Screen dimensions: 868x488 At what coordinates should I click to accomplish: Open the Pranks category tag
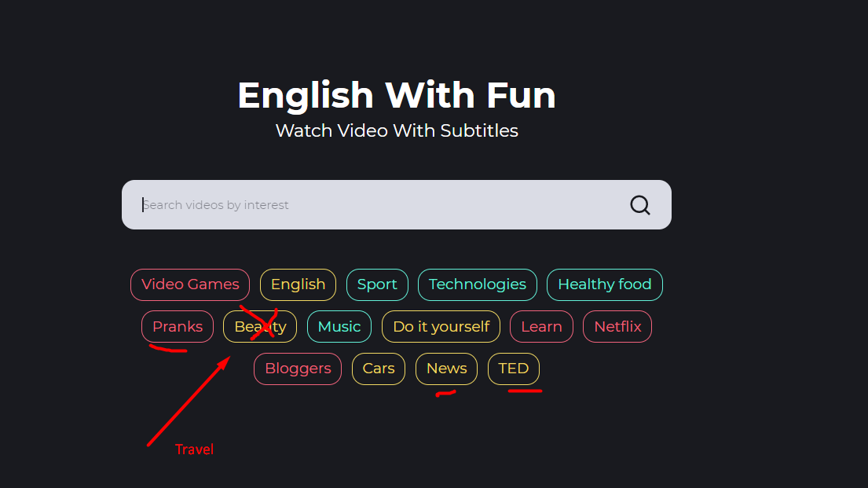tap(178, 327)
